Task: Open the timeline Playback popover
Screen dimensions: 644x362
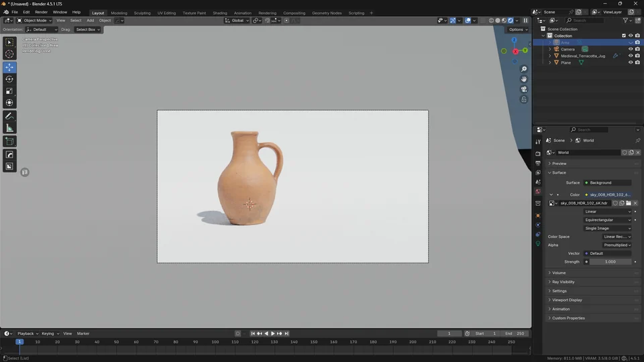Action: click(x=28, y=334)
